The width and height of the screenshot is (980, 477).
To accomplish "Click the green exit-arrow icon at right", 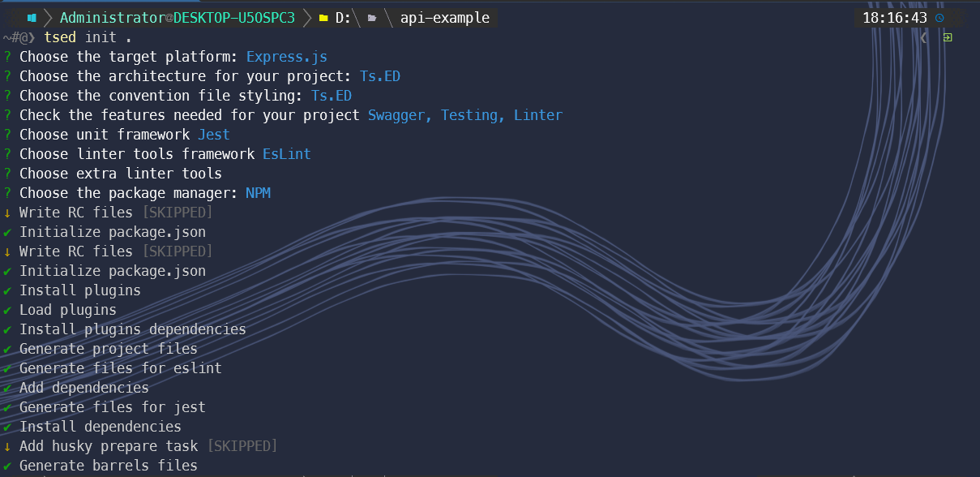I will point(948,37).
